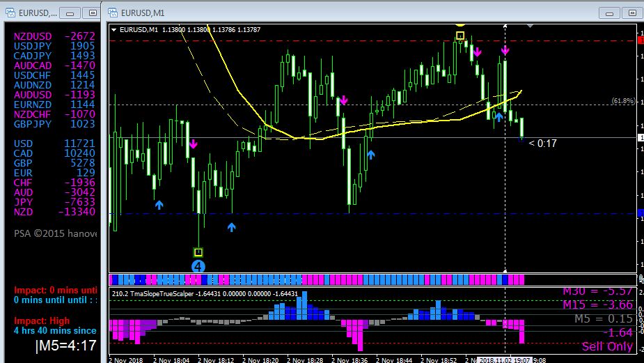Select the yellow square low marker above 4
The height and width of the screenshot is (363, 644).
pos(198,252)
